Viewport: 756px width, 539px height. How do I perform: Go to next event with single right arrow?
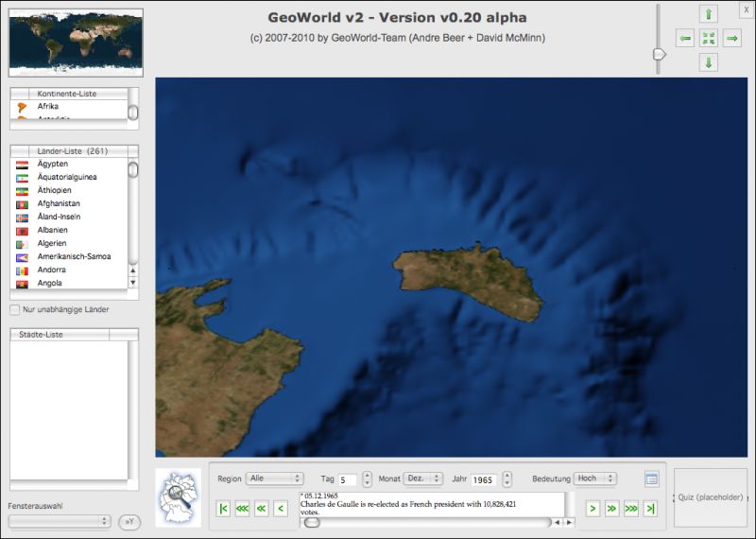(x=593, y=508)
